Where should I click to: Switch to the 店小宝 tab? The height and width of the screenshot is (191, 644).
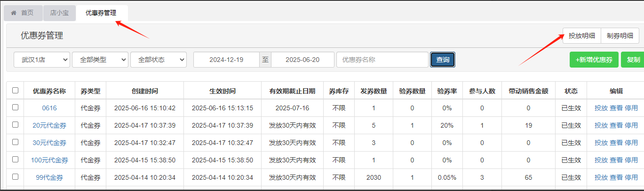coord(59,13)
